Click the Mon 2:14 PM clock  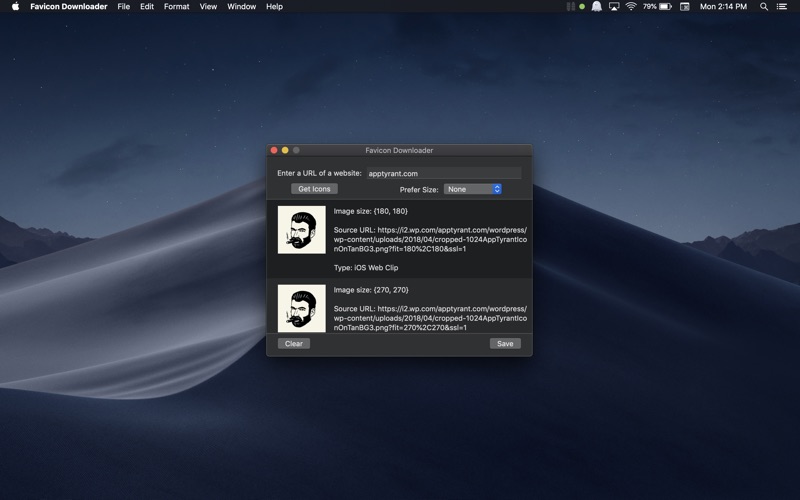(x=723, y=7)
